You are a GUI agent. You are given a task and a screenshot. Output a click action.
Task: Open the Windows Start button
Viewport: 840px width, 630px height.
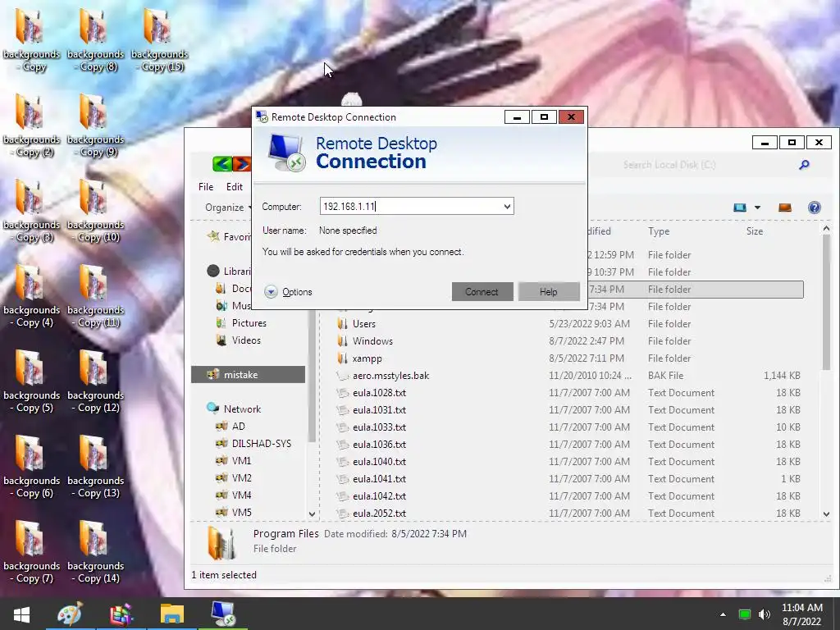pos(21,614)
